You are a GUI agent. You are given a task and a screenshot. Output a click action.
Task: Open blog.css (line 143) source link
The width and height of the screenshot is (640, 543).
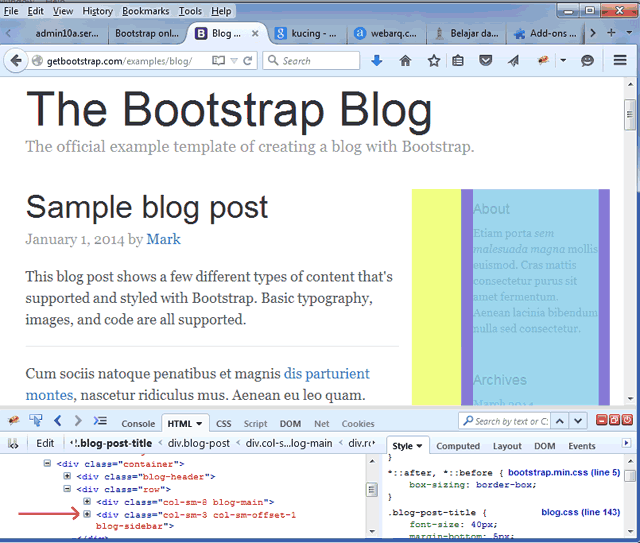(x=580, y=512)
